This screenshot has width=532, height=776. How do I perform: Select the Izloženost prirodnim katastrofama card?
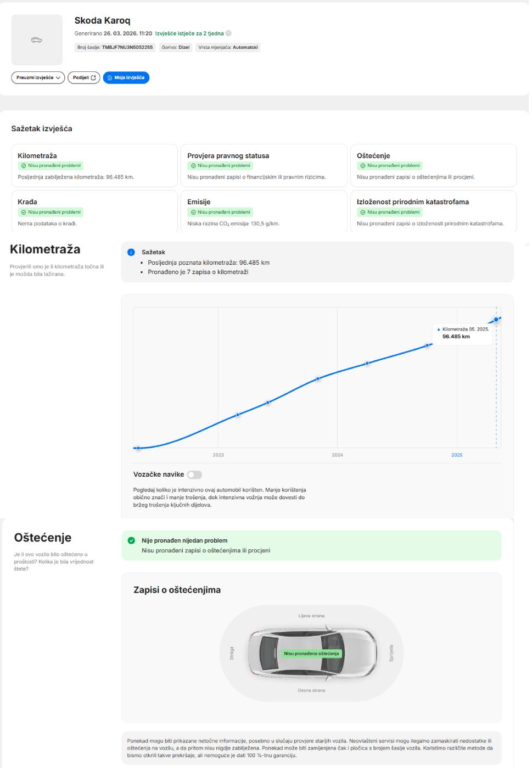click(x=433, y=211)
